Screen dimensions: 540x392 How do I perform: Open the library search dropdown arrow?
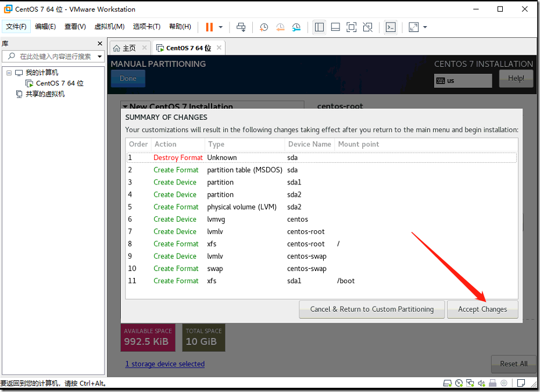point(99,56)
